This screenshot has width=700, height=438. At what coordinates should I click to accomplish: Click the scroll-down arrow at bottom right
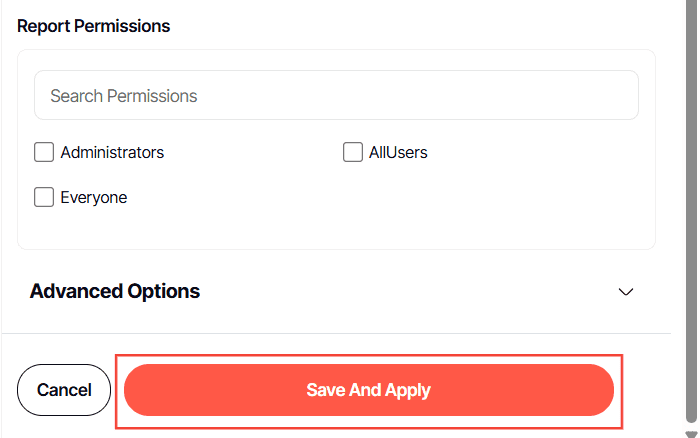click(x=690, y=433)
